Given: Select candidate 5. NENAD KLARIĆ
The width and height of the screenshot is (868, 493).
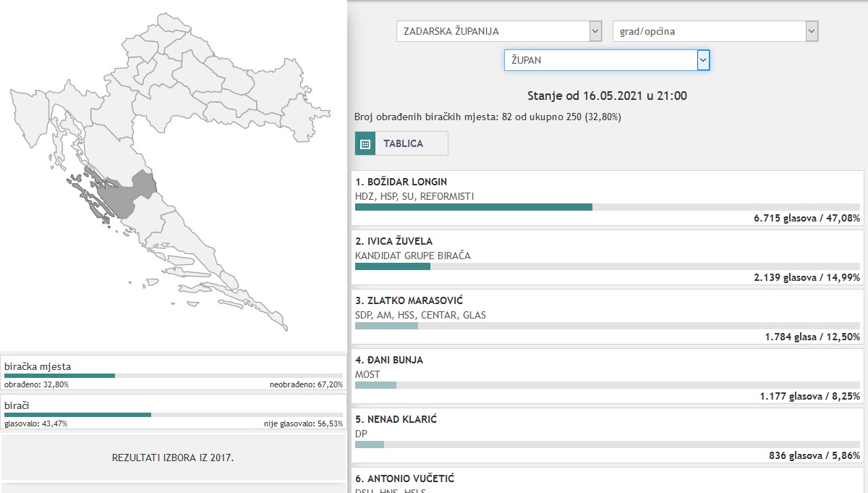Looking at the screenshot, I should tap(396, 419).
